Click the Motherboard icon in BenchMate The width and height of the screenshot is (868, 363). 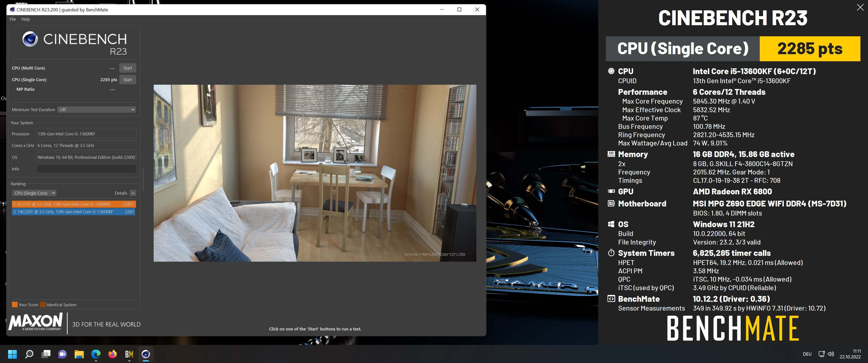[611, 203]
